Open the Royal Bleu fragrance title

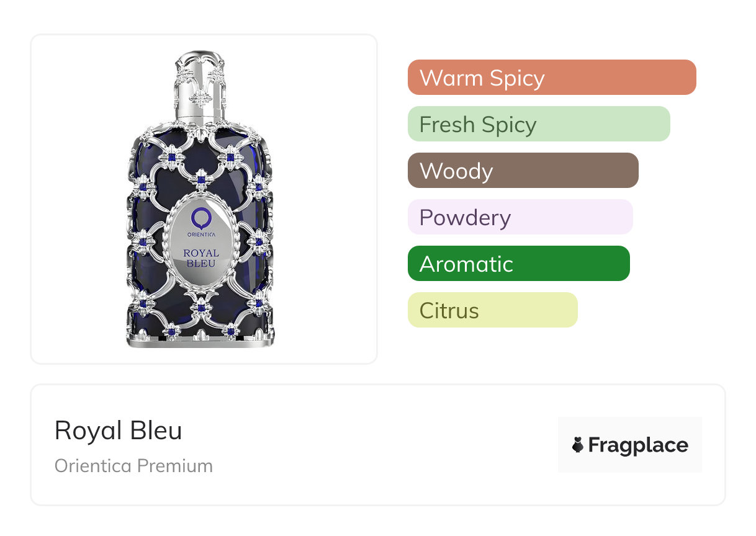[119, 431]
